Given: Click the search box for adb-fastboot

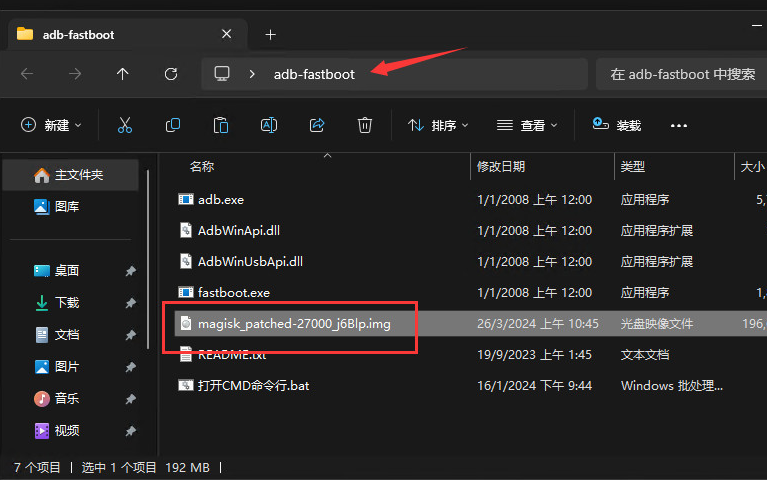Looking at the screenshot, I should click(682, 74).
